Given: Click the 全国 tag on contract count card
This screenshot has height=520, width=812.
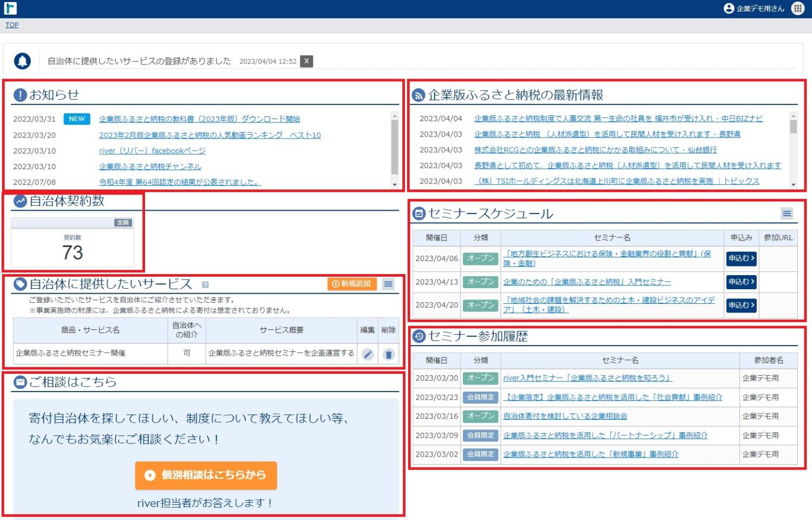Looking at the screenshot, I should pos(123,223).
